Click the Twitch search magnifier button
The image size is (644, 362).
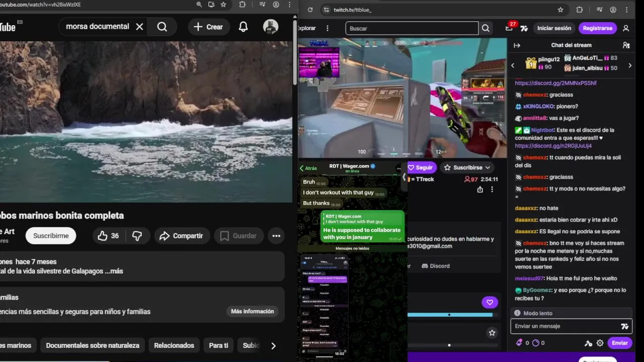(486, 28)
